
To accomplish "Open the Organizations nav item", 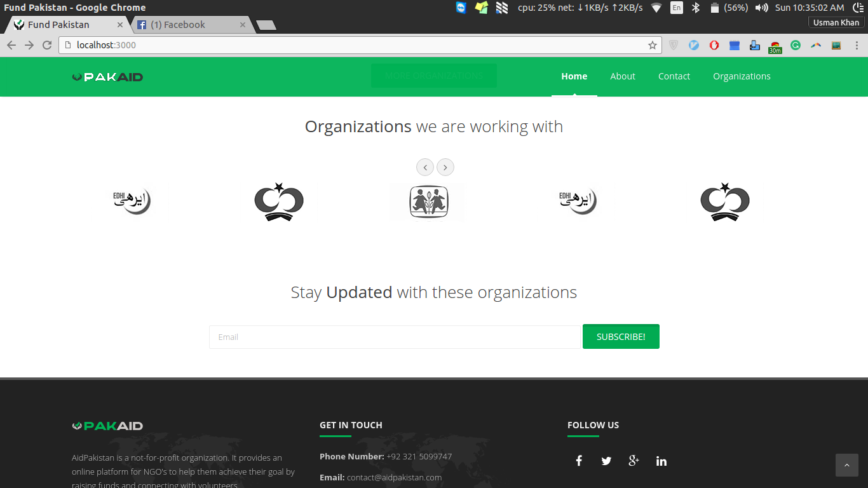I will click(x=742, y=76).
